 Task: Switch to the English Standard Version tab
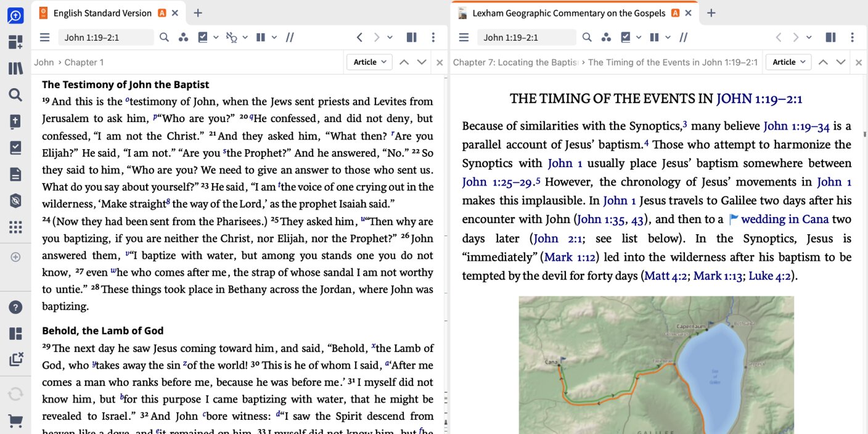[102, 13]
